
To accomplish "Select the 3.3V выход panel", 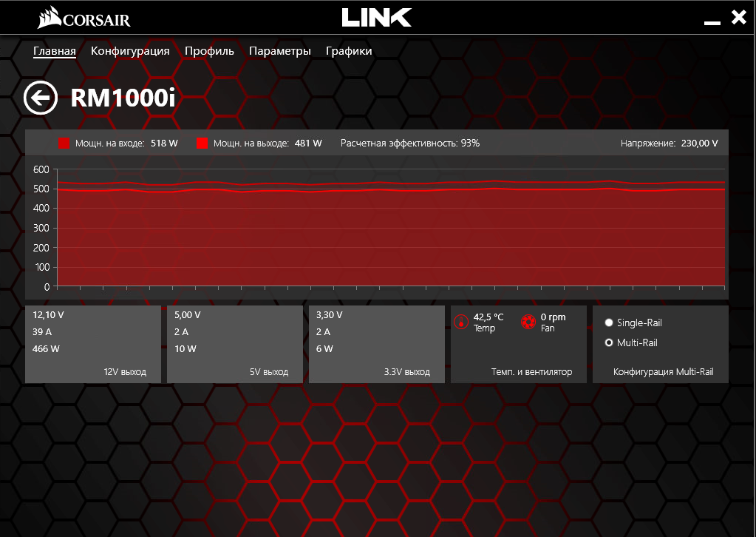I will 376,344.
